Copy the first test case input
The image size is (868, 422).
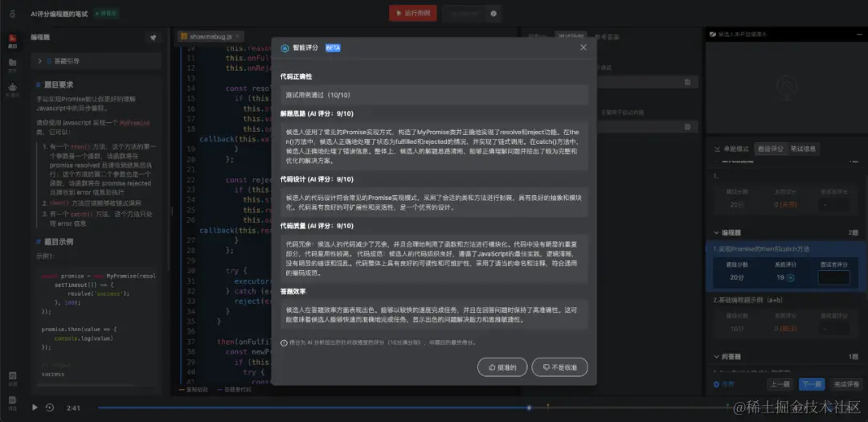tap(687, 82)
